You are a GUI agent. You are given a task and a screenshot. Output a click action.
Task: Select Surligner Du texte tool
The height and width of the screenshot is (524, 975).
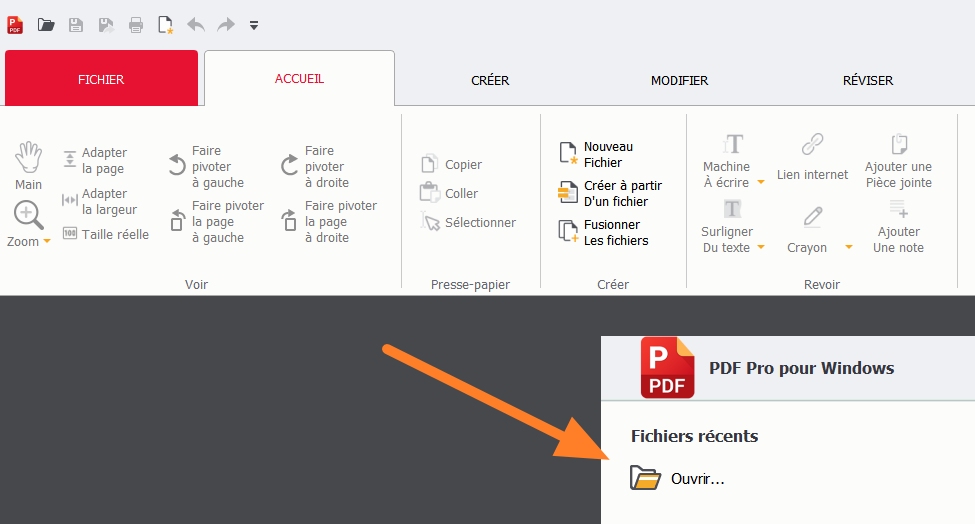727,226
